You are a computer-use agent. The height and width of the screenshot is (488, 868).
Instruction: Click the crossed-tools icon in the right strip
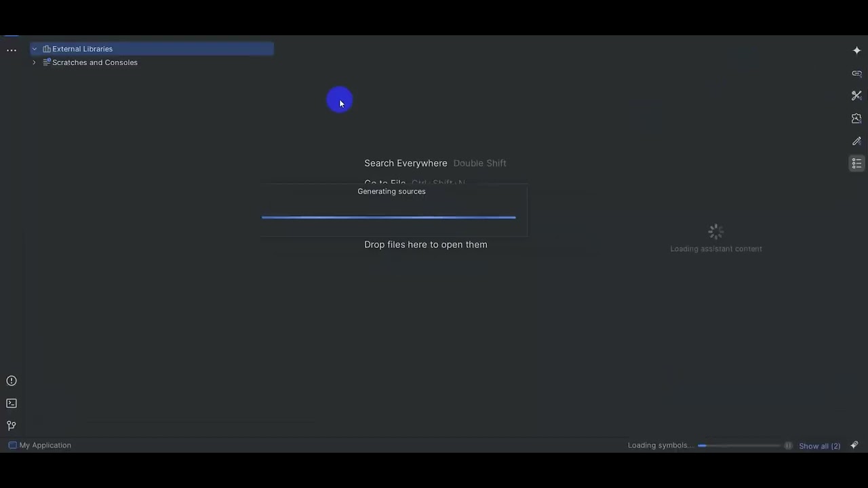click(x=856, y=96)
